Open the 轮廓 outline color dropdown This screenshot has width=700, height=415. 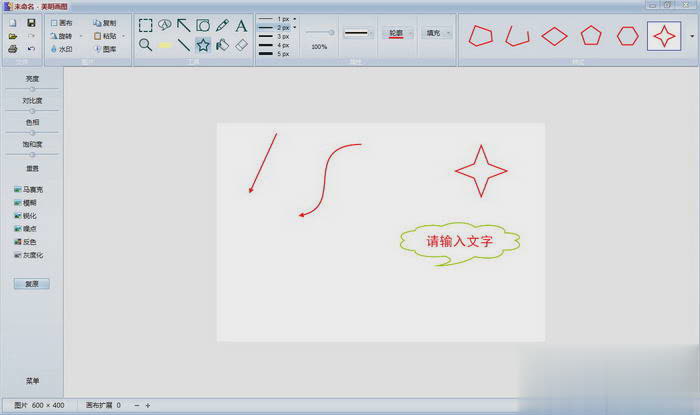[x=396, y=33]
